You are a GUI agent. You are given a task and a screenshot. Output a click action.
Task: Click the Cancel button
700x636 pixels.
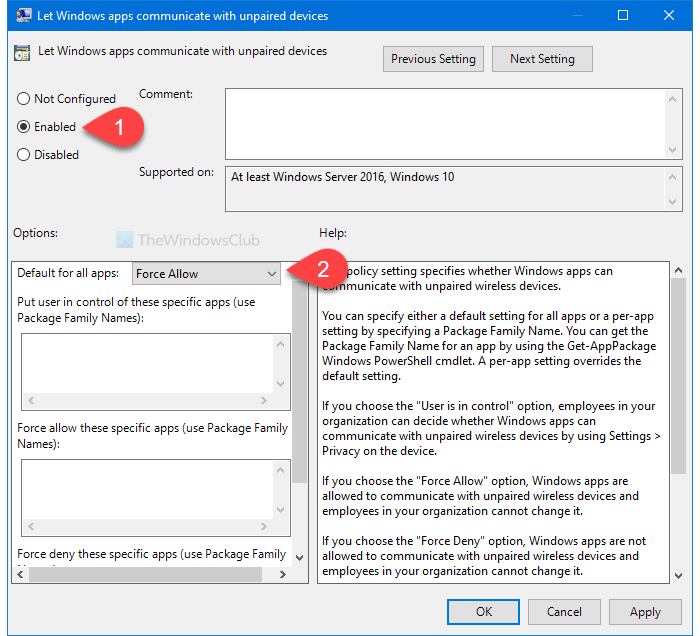click(x=564, y=611)
